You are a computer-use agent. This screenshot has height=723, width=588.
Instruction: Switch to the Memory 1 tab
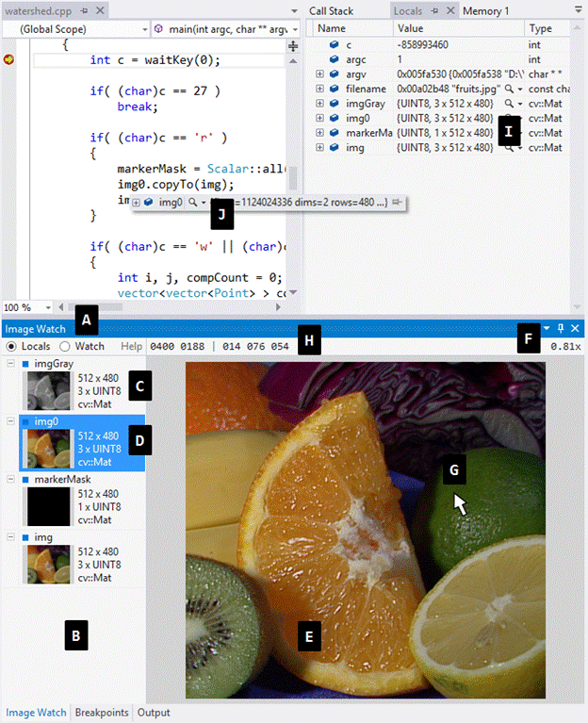pos(485,11)
